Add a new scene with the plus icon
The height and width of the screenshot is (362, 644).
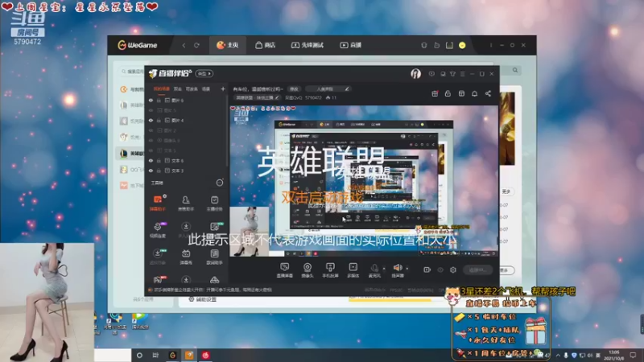[x=223, y=88]
